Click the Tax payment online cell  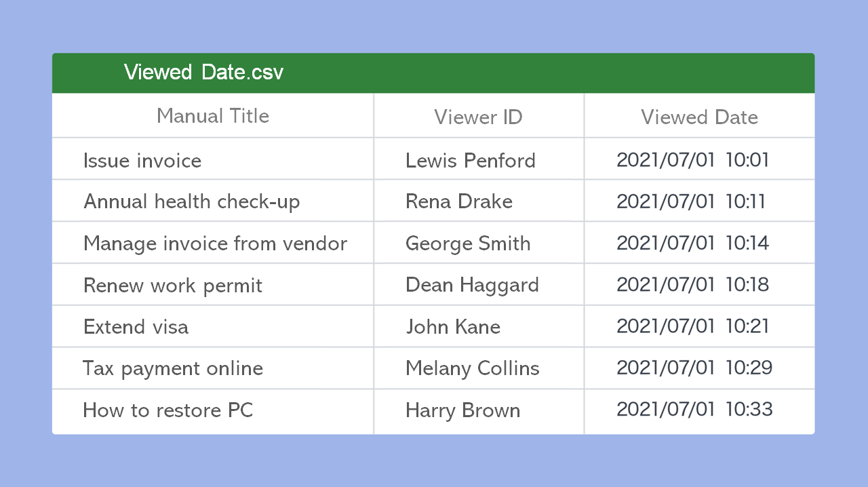click(173, 368)
